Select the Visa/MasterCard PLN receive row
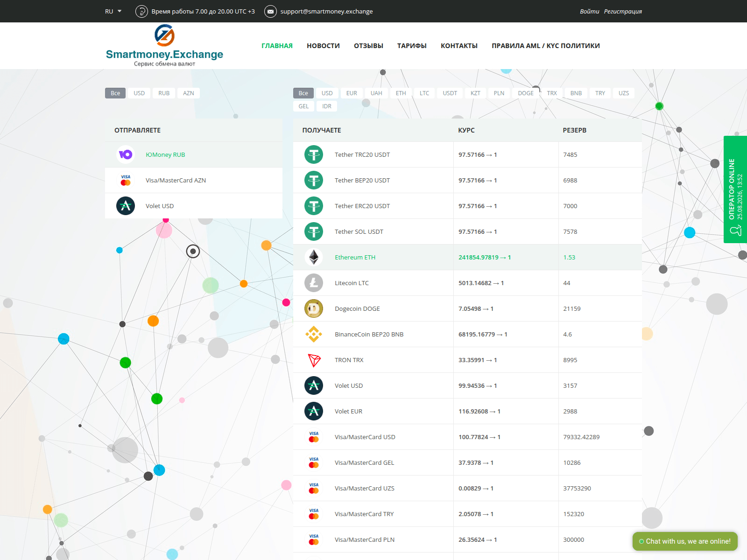This screenshot has height=560, width=747. (467, 539)
